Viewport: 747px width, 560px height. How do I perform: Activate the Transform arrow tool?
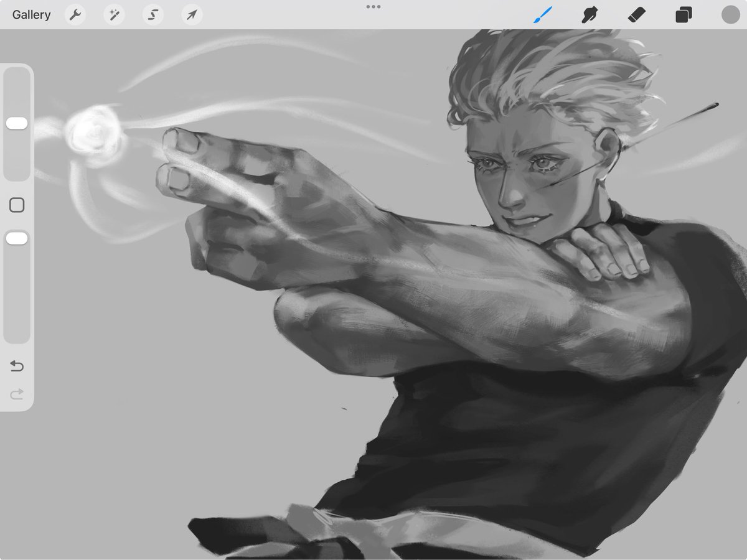coord(192,15)
